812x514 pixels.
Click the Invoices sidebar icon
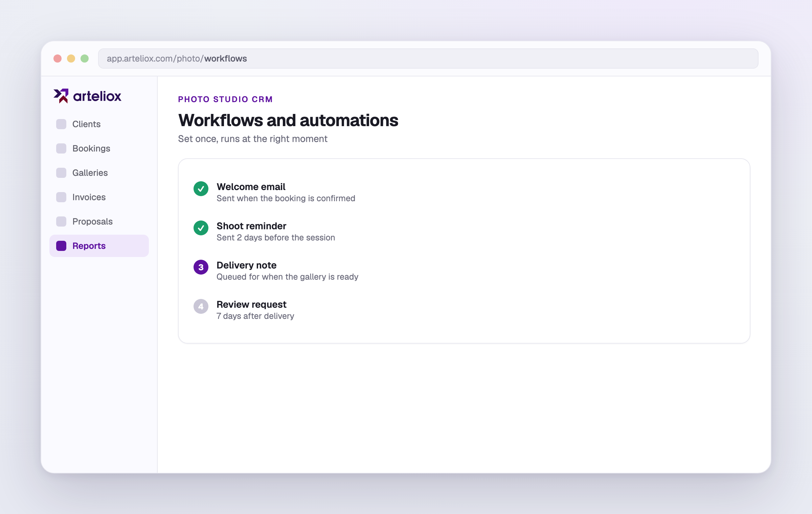pyautogui.click(x=61, y=197)
